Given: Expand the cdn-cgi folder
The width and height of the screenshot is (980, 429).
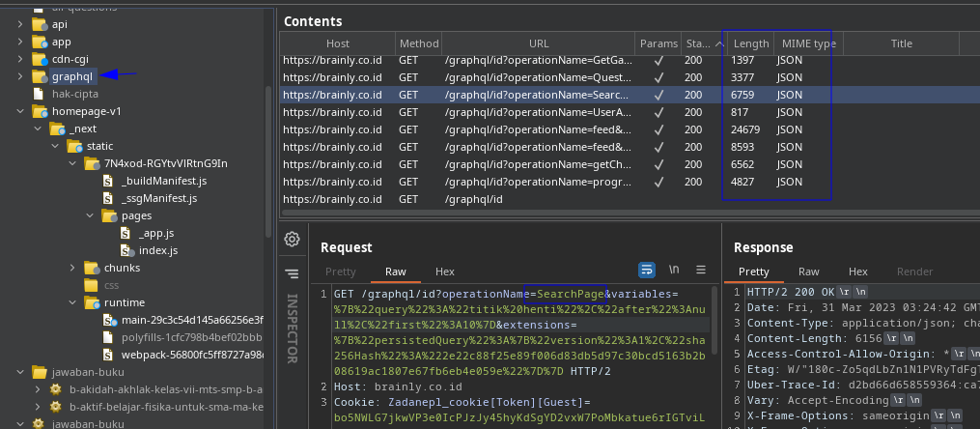Looking at the screenshot, I should pyautogui.click(x=20, y=59).
